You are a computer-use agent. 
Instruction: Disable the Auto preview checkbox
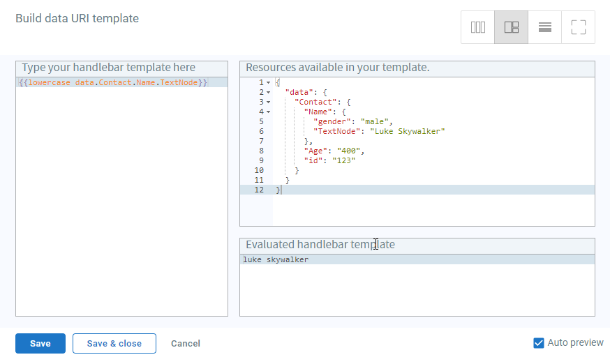538,343
